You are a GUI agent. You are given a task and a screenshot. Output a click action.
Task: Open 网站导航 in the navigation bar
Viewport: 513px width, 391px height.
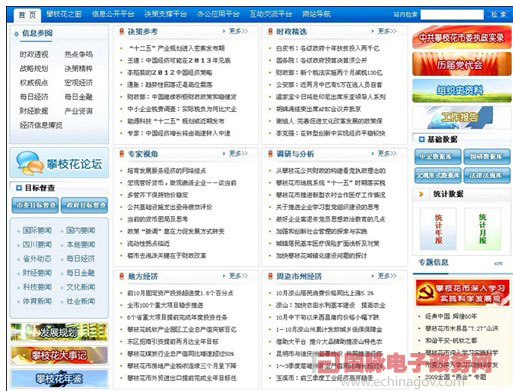tap(316, 14)
